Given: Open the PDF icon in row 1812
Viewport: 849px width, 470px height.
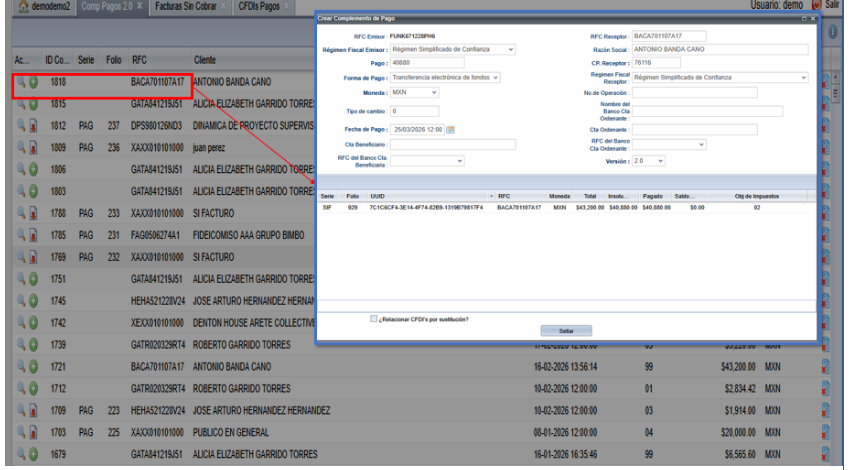Looking at the screenshot, I should click(32, 125).
